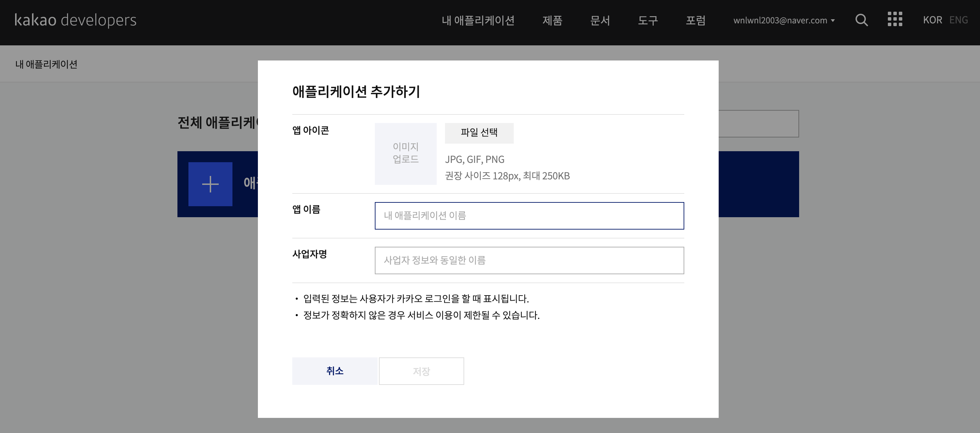Open the 문서 menu
The height and width of the screenshot is (433, 980).
point(600,20)
